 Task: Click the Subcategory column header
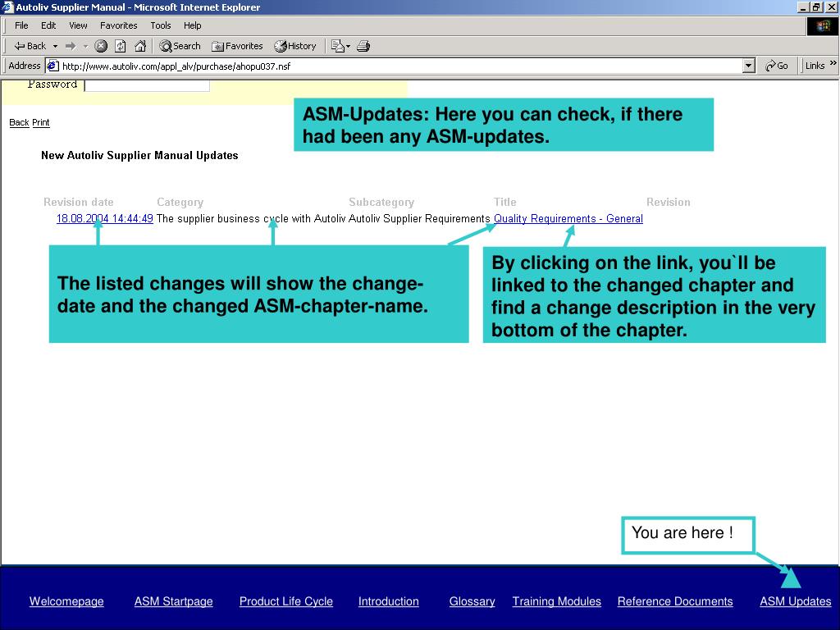381,202
